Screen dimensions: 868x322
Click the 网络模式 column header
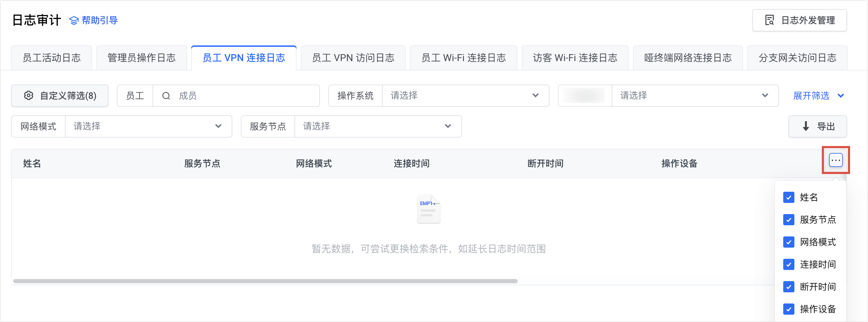pyautogui.click(x=314, y=163)
